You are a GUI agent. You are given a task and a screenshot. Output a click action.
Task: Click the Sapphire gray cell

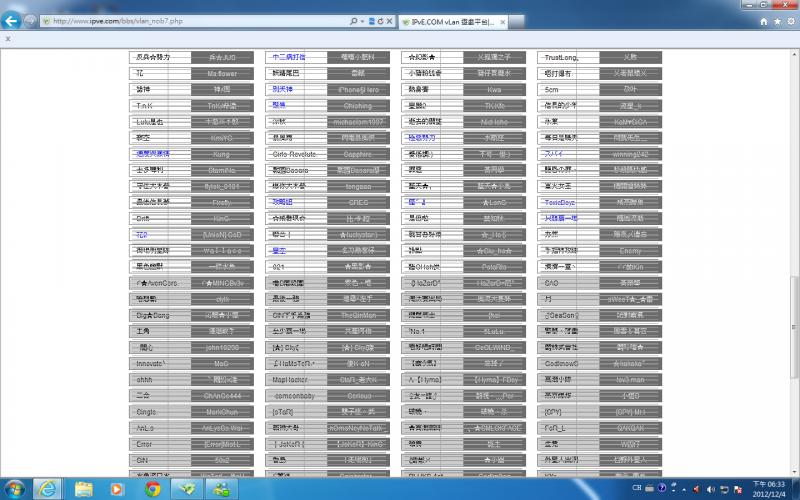pos(358,154)
